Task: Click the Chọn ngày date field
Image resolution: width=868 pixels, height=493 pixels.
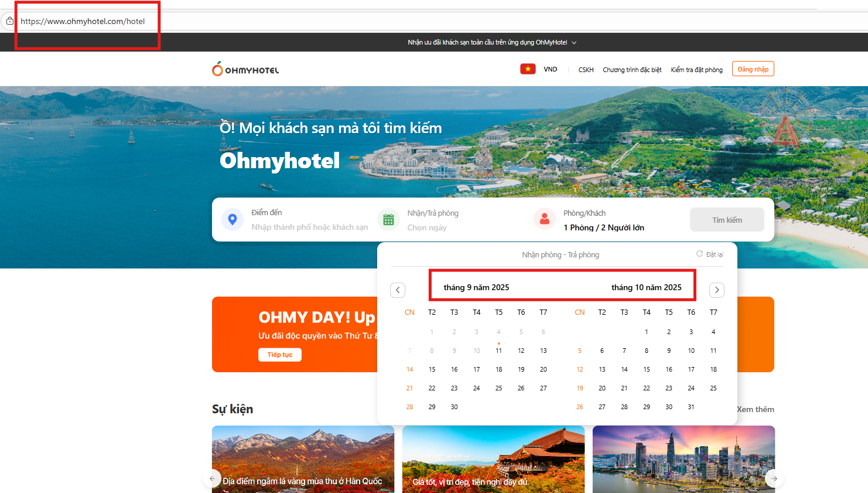Action: [427, 227]
